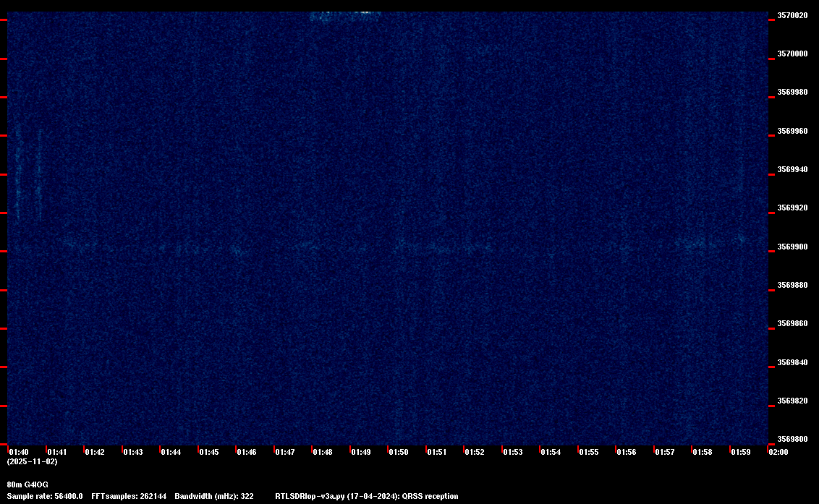The width and height of the screenshot is (819, 504).
Task: Click the 01:41 time axis label
Action: [57, 452]
